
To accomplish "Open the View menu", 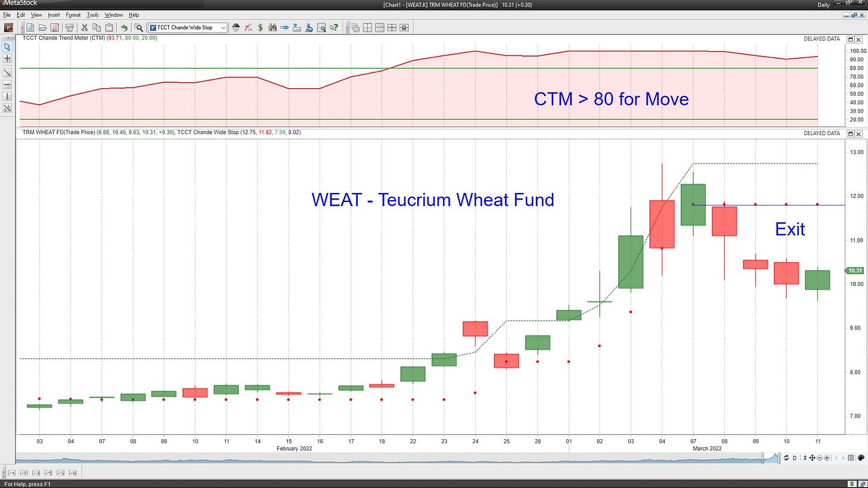I will (x=36, y=15).
